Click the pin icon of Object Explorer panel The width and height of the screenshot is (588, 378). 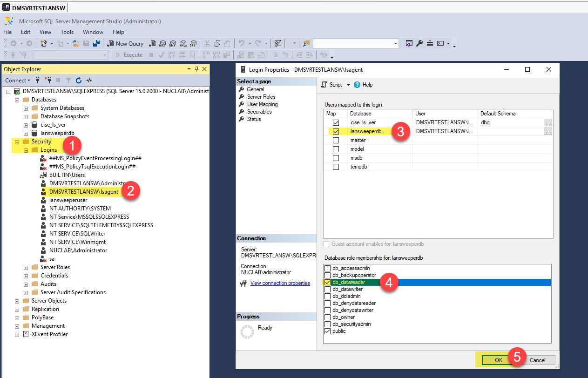click(x=197, y=69)
